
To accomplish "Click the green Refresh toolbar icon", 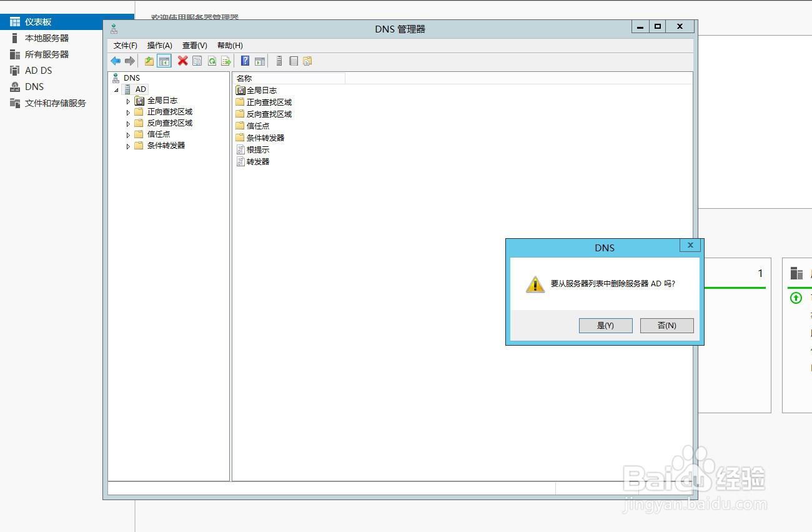I will pyautogui.click(x=212, y=61).
